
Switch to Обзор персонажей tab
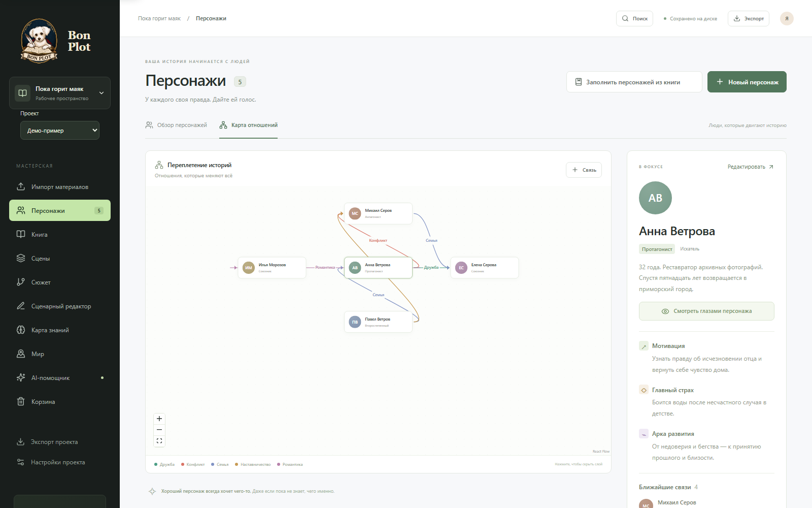176,125
